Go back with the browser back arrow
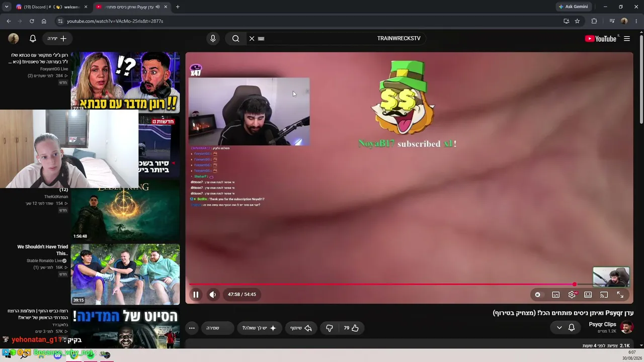Viewport: 644px width, 362px height. pyautogui.click(x=9, y=21)
